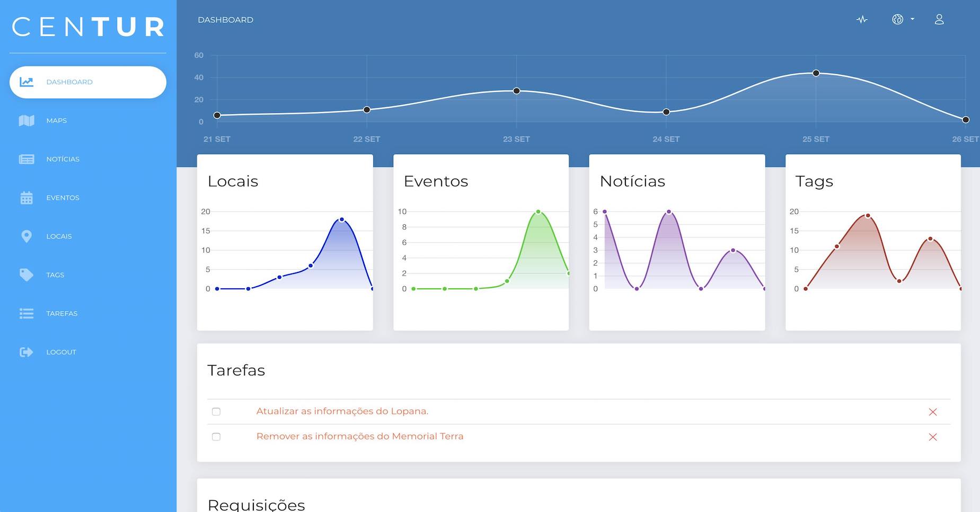Click the Logout exit icon
This screenshot has height=512, width=980.
tap(27, 352)
